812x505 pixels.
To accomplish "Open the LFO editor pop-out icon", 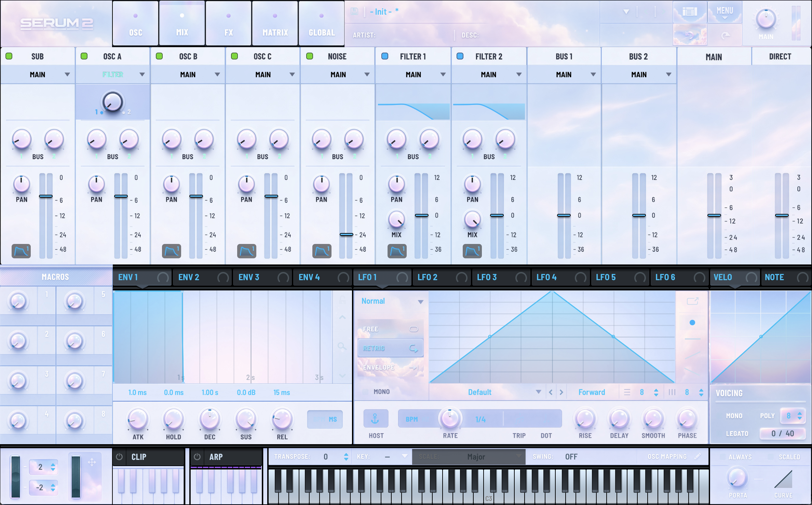I will point(692,301).
